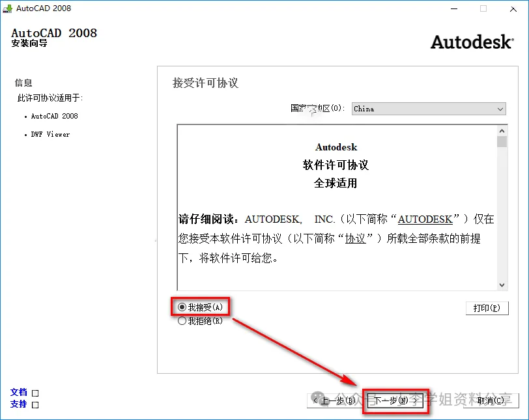Click the 软件许可协议 heading in license text
This screenshot has width=529, height=420.
pyautogui.click(x=336, y=165)
